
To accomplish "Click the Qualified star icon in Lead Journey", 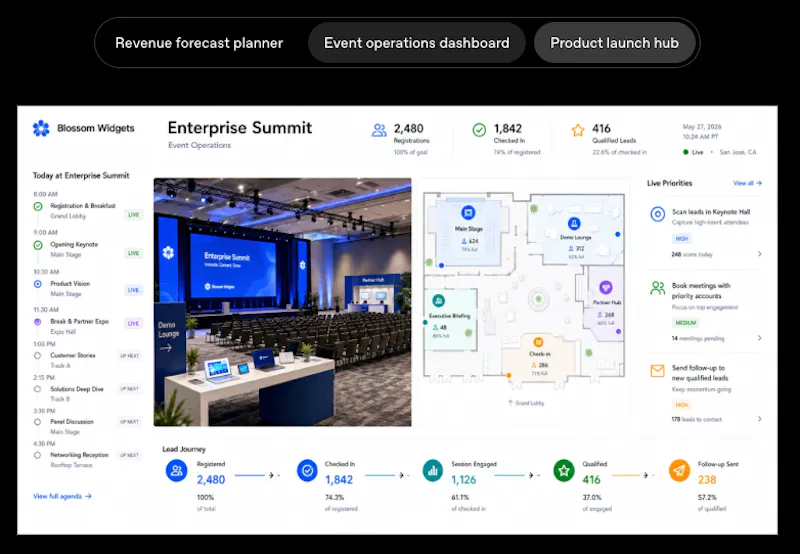I will [564, 470].
